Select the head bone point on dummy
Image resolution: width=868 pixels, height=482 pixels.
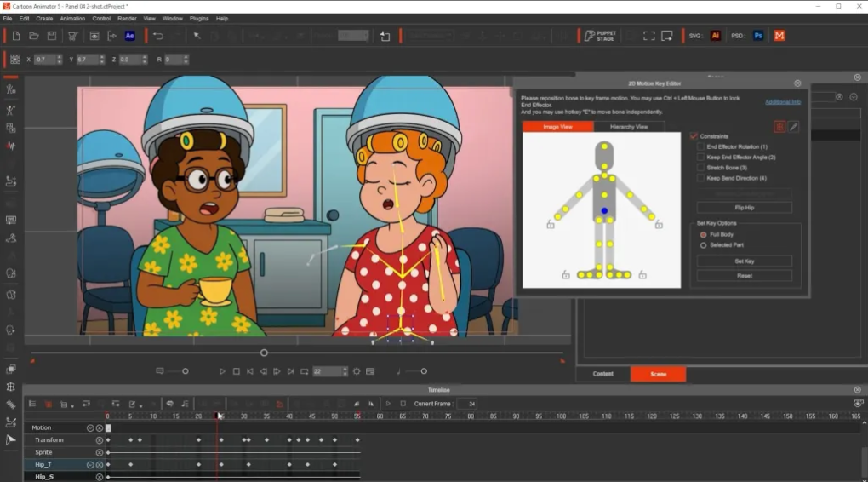tap(604, 146)
